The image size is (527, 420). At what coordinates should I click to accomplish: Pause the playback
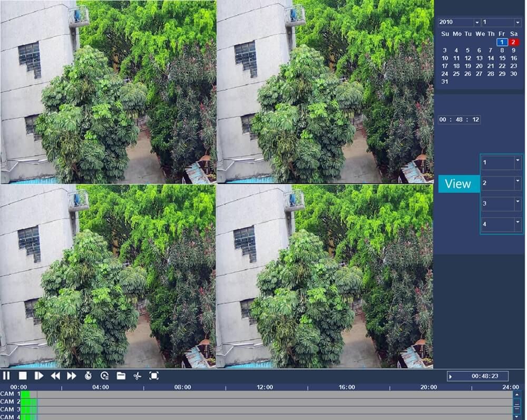point(6,376)
